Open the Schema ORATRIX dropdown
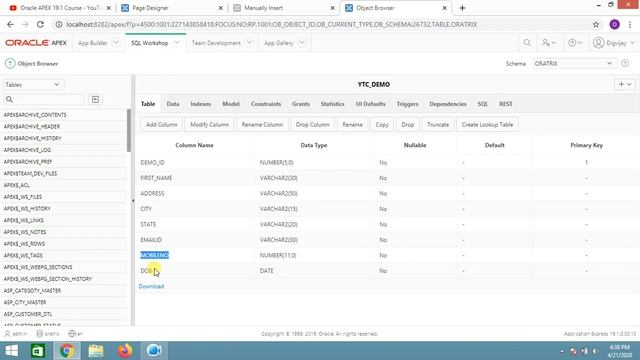The height and width of the screenshot is (360, 640). click(574, 64)
